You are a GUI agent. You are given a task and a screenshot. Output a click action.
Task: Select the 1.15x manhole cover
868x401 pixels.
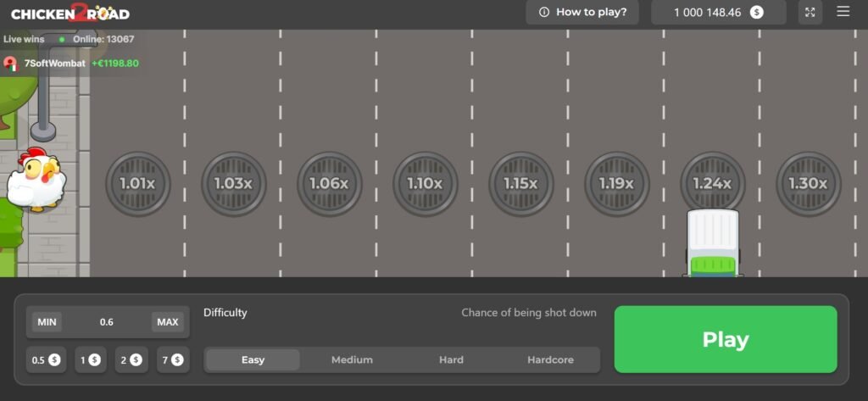point(520,183)
